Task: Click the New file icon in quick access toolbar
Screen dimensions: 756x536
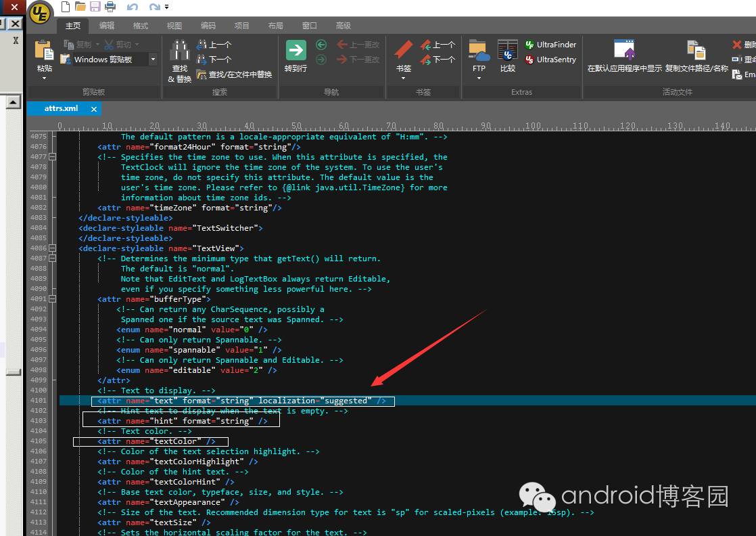Action: [x=65, y=7]
